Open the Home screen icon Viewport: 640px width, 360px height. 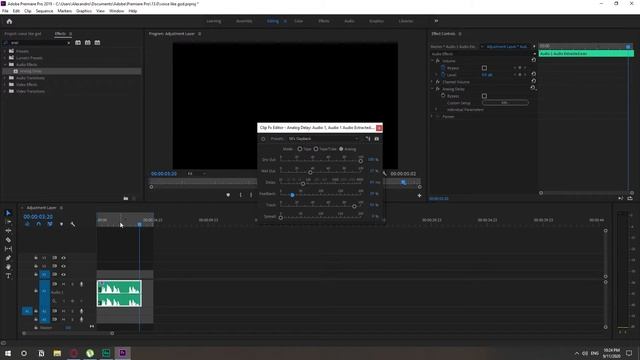pos(9,21)
